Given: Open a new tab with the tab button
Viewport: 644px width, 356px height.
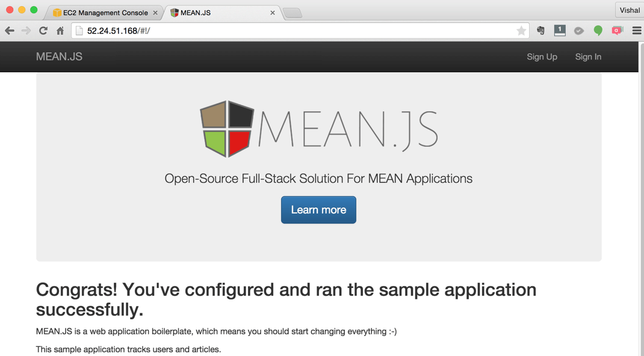Looking at the screenshot, I should pos(293,13).
